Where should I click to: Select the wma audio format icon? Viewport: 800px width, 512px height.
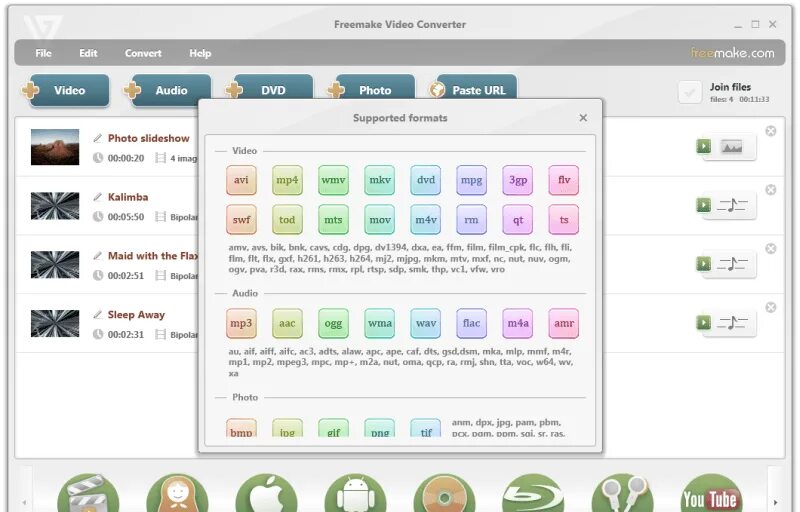pyautogui.click(x=380, y=323)
